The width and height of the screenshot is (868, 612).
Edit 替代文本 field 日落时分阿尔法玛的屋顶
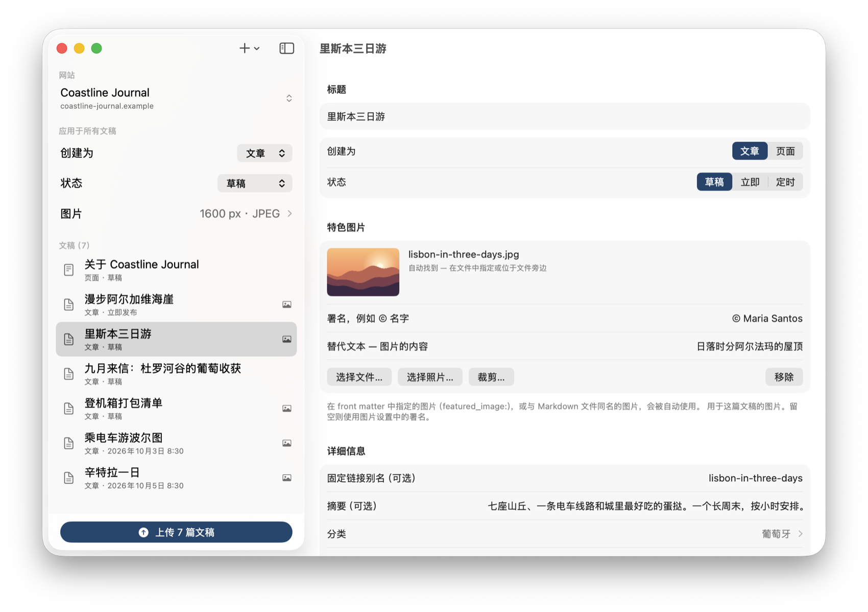(565, 346)
